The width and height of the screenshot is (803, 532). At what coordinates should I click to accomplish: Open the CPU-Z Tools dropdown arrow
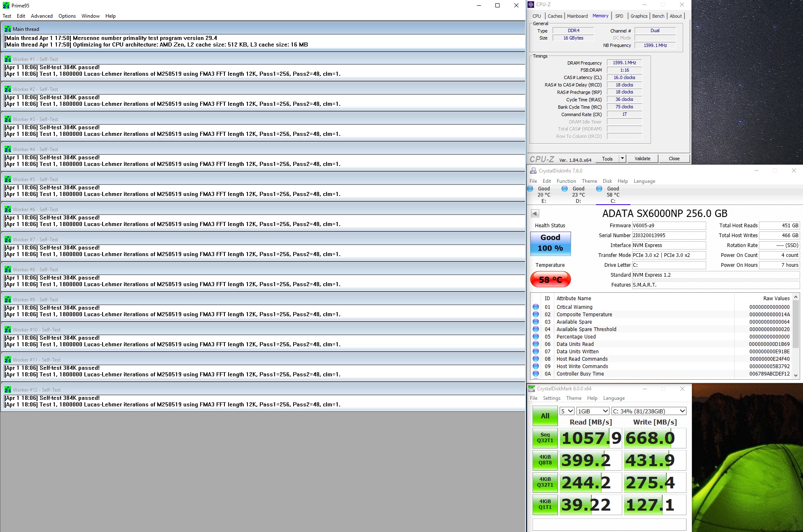[x=622, y=159]
